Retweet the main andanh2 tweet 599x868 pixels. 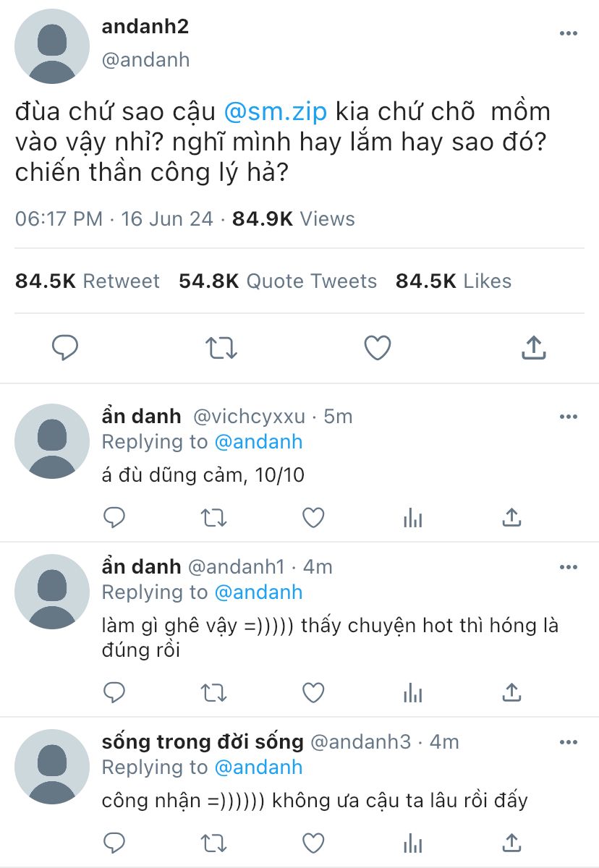tap(221, 348)
